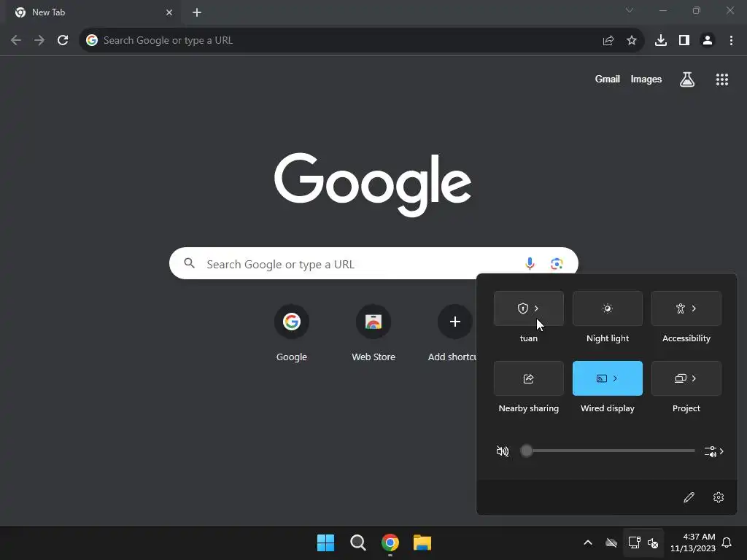Image resolution: width=747 pixels, height=560 pixels.
Task: Reload the page with the refresh icon
Action: click(x=63, y=41)
